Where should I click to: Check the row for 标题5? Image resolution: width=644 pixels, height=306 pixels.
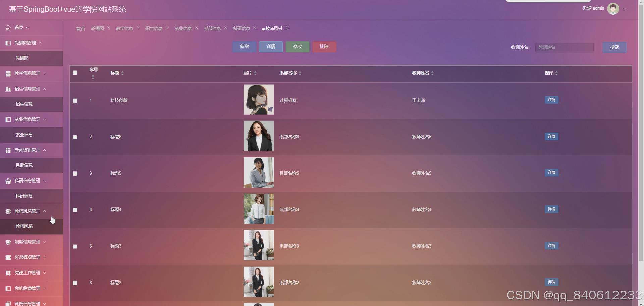click(x=75, y=174)
